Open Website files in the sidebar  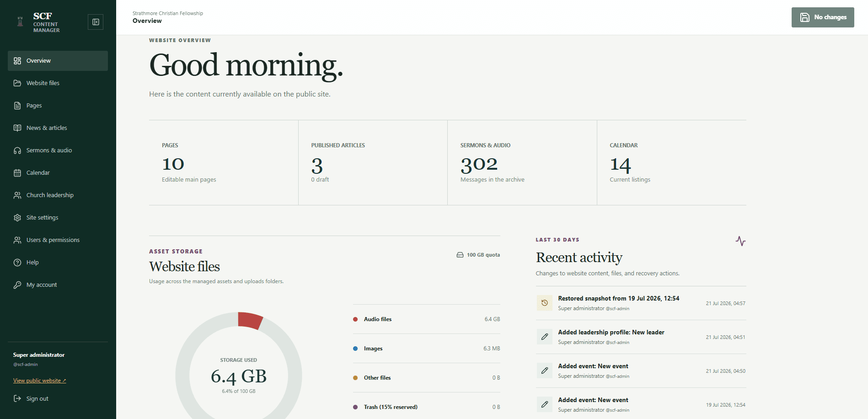(x=58, y=83)
